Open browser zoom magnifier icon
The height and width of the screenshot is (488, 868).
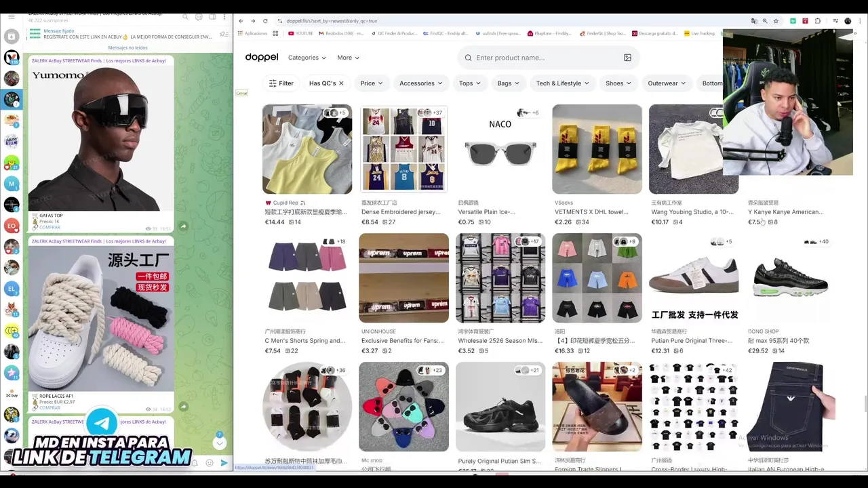[x=765, y=21]
